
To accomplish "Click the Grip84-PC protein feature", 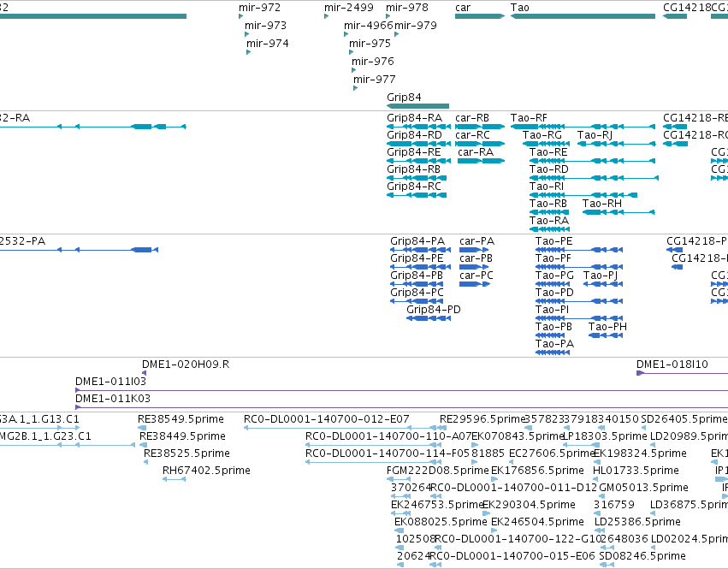I will (417, 301).
